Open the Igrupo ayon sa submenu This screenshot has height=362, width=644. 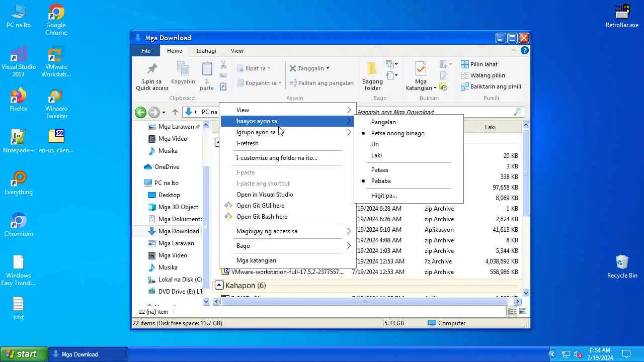coord(287,132)
